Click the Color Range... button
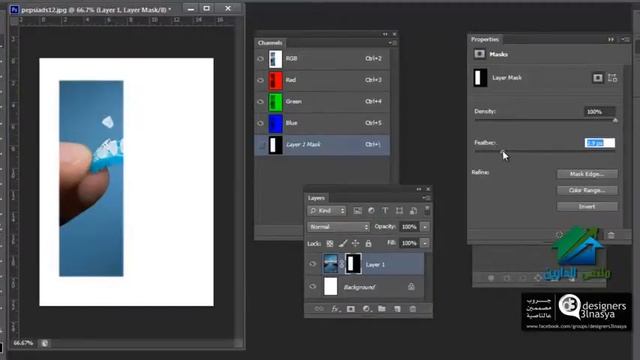Screen dimensions: 640x360 tap(587, 190)
